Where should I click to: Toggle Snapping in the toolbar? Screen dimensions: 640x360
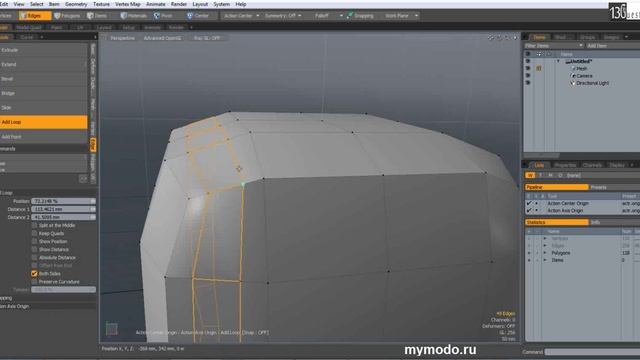(x=360, y=16)
